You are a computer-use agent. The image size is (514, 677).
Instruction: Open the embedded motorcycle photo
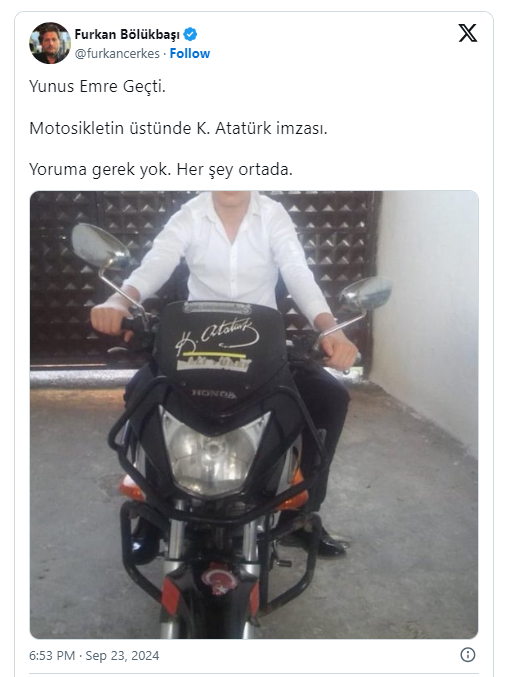(254, 414)
